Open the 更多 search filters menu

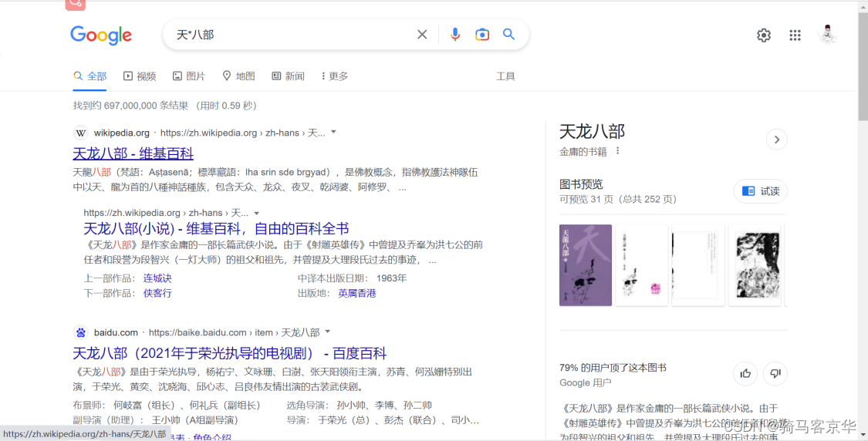point(334,76)
